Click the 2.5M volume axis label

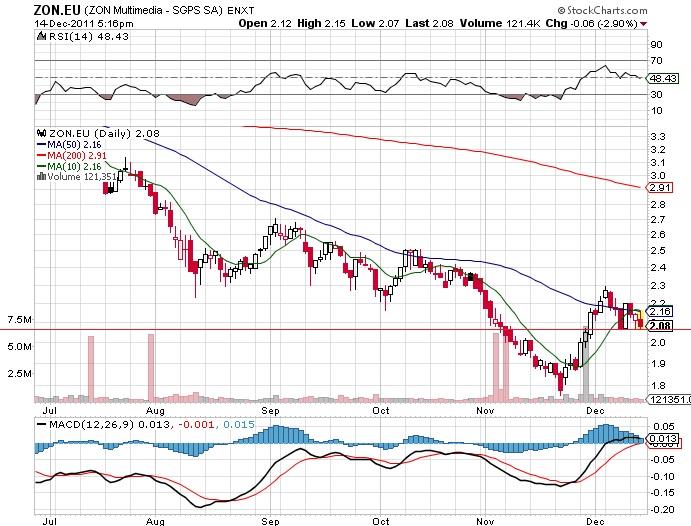(20, 374)
